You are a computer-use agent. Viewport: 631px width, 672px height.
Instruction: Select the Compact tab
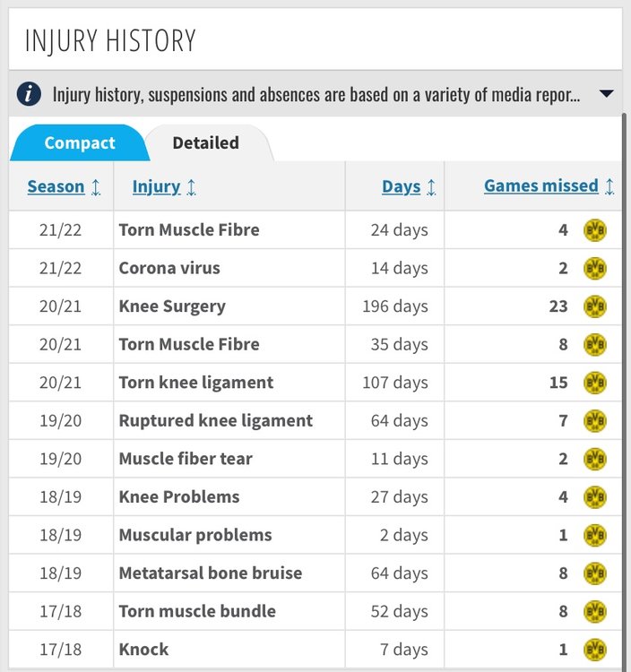pyautogui.click(x=79, y=143)
